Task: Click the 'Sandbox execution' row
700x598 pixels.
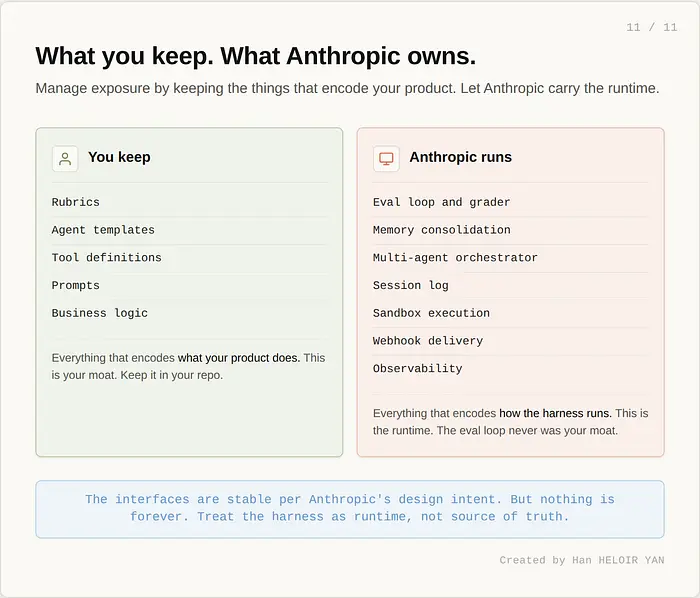Action: (x=510, y=313)
